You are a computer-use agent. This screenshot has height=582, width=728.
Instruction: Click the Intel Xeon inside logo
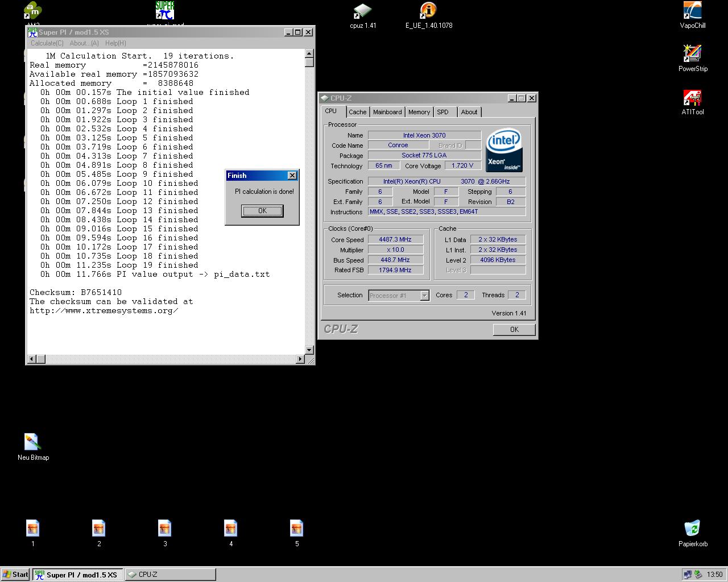pos(504,150)
